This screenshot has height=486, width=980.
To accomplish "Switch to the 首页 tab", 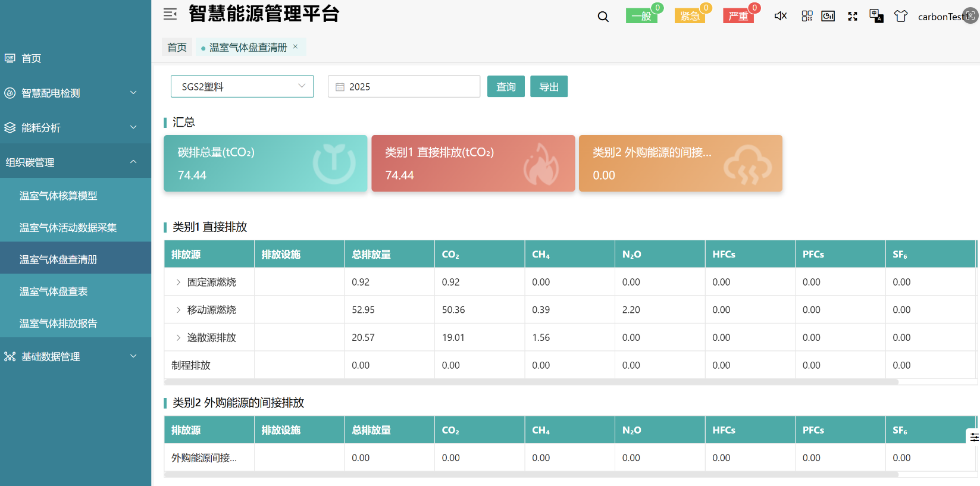I will coord(177,47).
